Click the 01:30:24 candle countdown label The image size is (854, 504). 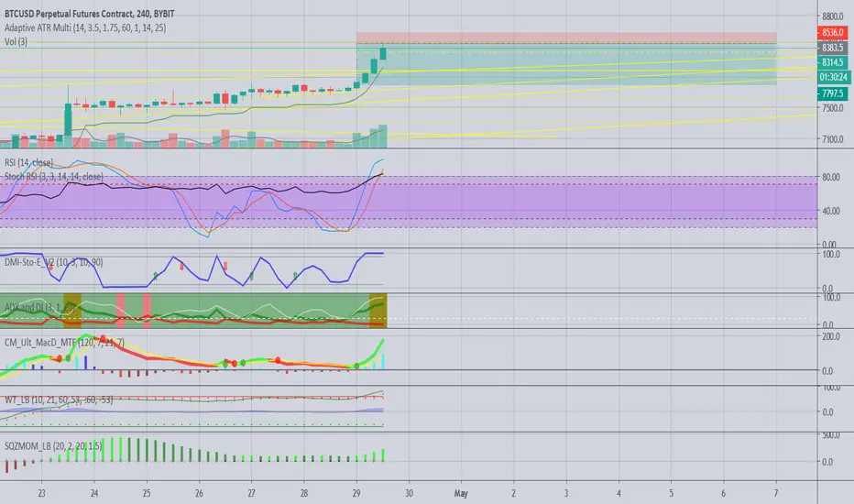click(x=834, y=77)
